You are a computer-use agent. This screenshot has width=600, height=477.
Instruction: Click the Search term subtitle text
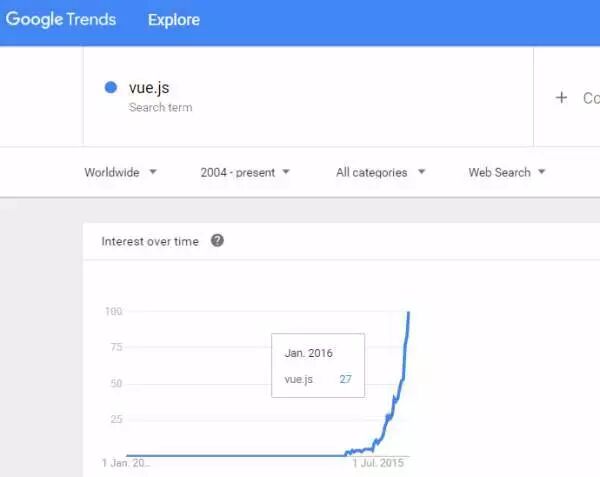click(x=160, y=107)
